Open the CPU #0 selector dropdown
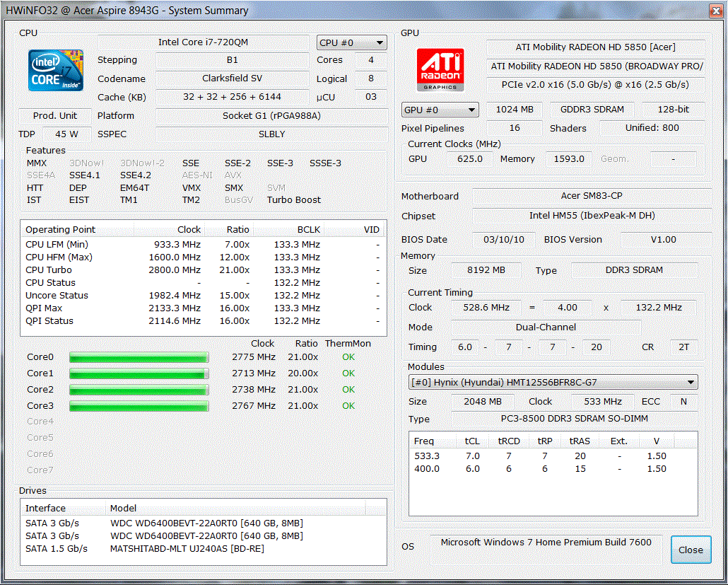Image resolution: width=728 pixels, height=585 pixels. 351,42
